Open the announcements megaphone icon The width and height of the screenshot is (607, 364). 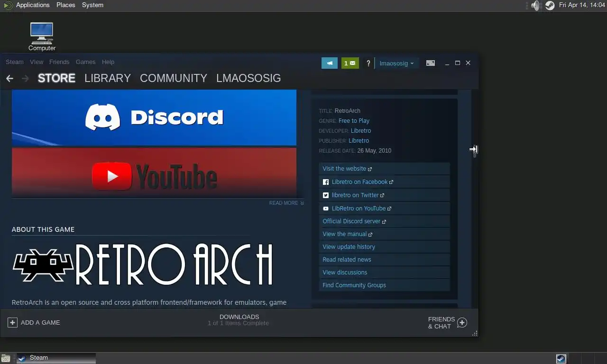[330, 63]
